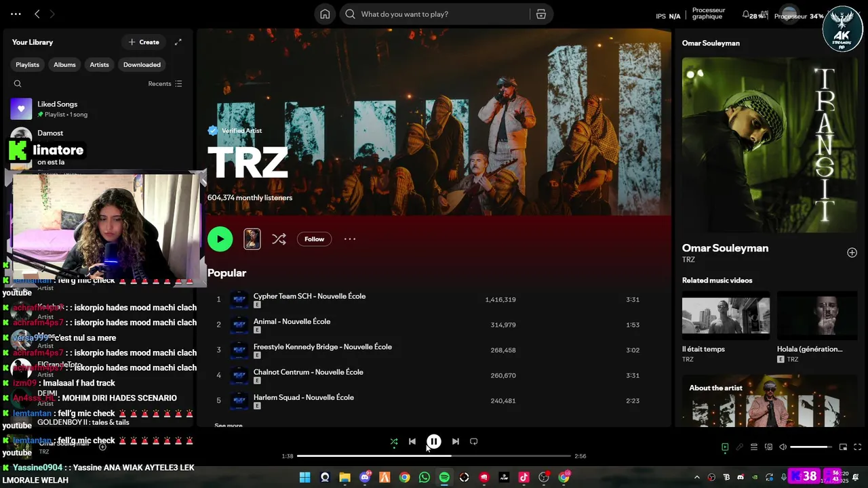Expand Your Library to full view

(178, 42)
